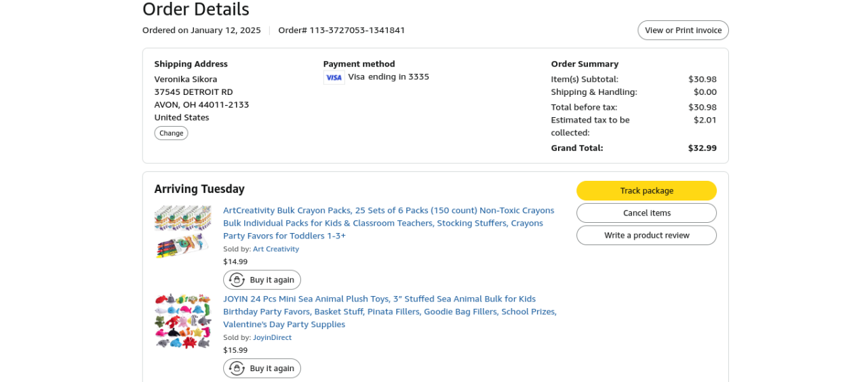Click the order number 113-3727053-1341841
This screenshot has width=868, height=382.
tap(357, 30)
